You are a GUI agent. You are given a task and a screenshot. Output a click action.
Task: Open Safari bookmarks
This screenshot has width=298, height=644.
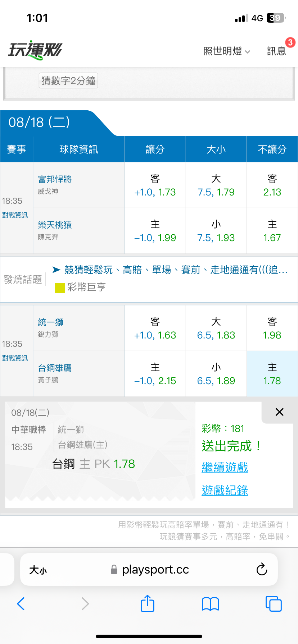[211, 604]
